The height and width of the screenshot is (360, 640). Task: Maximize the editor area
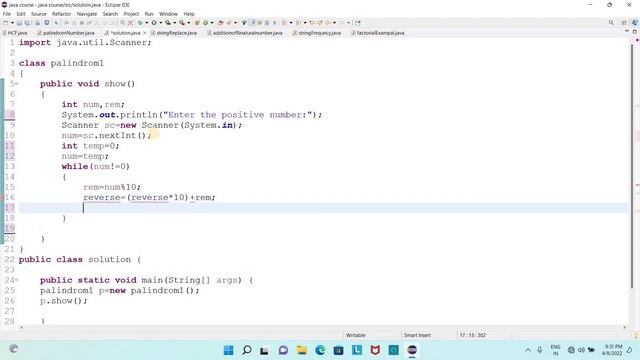point(635,31)
